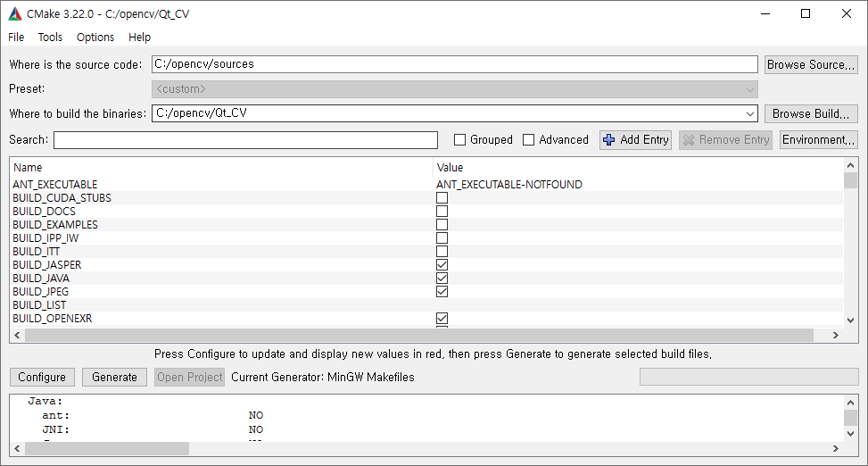Click the variable list vertical scrollbar thumb
Viewport: 868px width, 466px height.
[x=850, y=180]
